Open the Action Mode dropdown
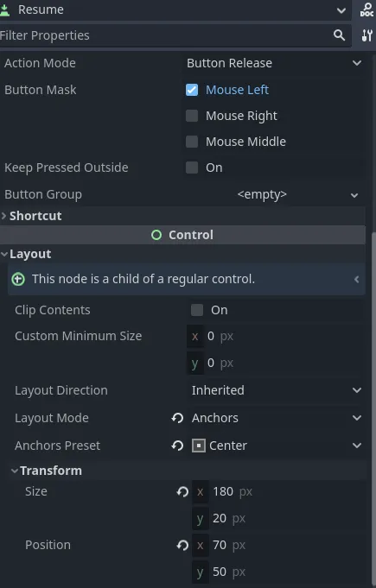The image size is (376, 588). [274, 63]
